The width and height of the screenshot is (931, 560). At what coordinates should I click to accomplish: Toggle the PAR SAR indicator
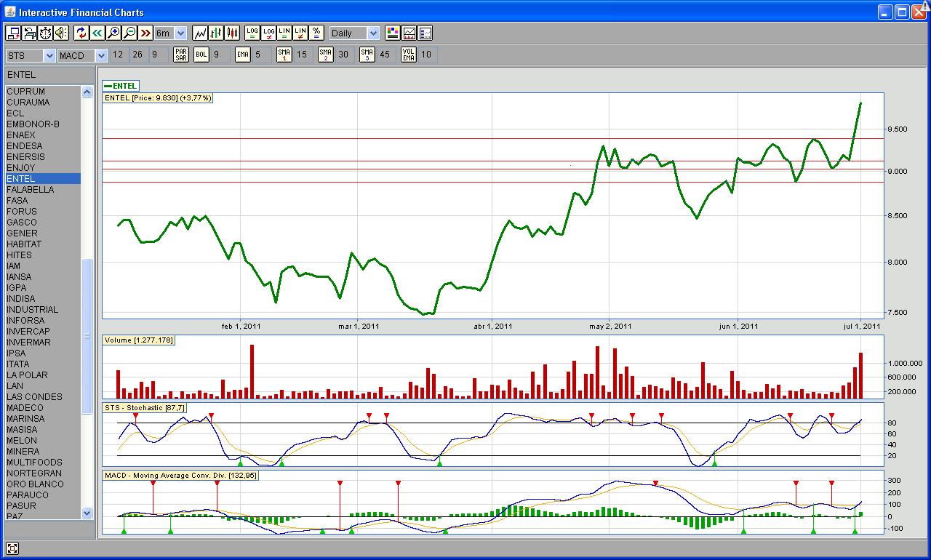click(x=181, y=55)
